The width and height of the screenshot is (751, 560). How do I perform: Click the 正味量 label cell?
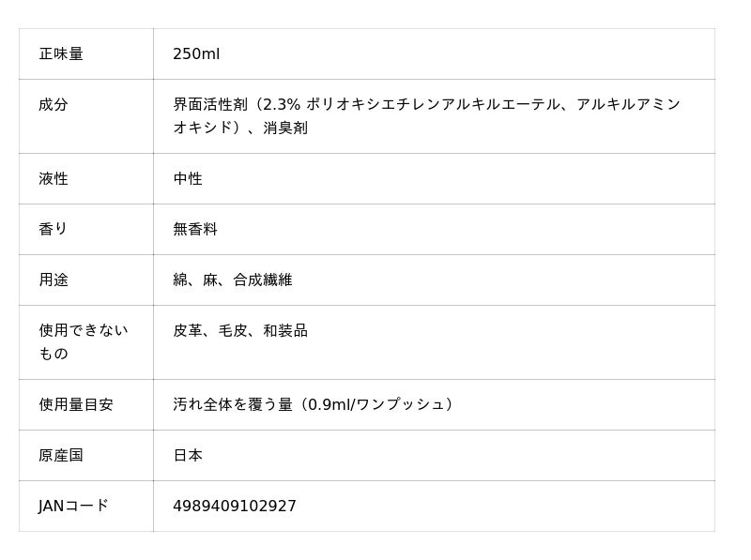point(61,54)
